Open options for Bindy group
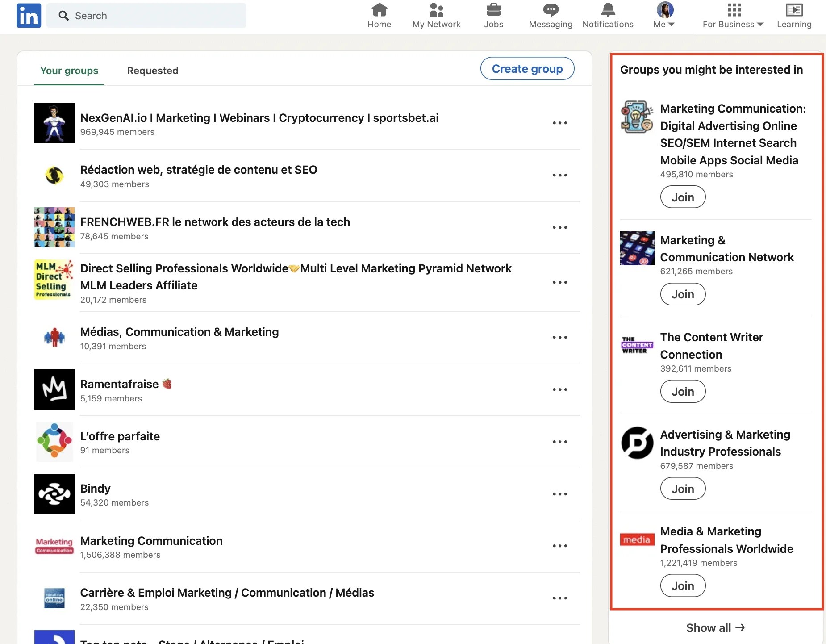 point(560,494)
